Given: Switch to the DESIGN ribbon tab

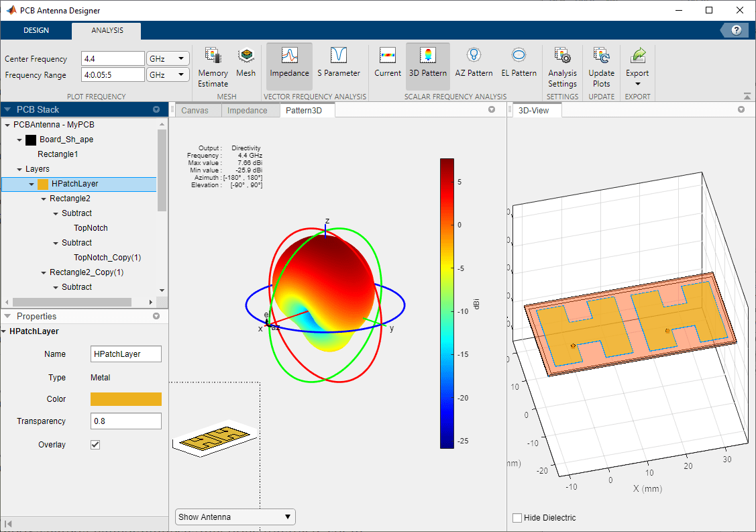Looking at the screenshot, I should coord(36,30).
